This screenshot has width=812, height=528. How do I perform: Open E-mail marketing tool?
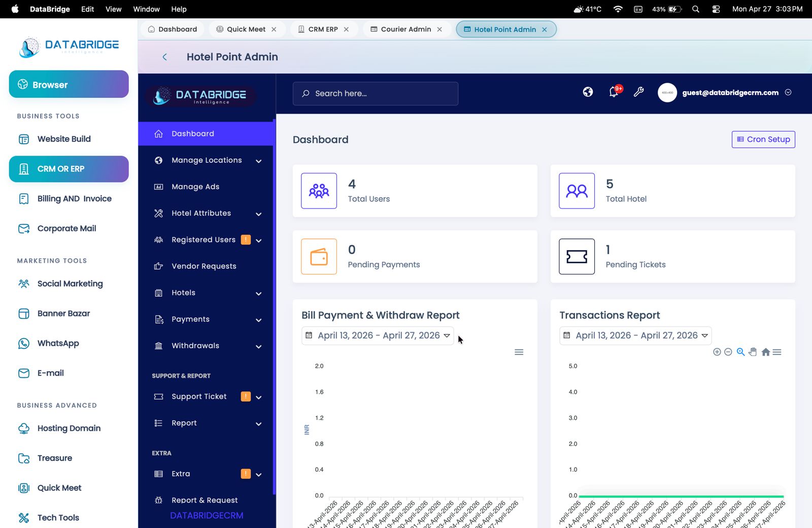(69, 373)
